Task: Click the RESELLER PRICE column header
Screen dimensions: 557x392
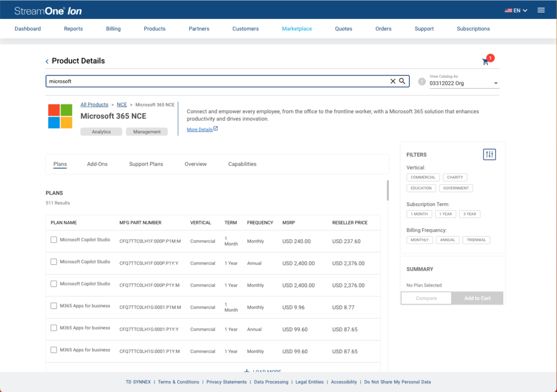Action: pos(350,222)
